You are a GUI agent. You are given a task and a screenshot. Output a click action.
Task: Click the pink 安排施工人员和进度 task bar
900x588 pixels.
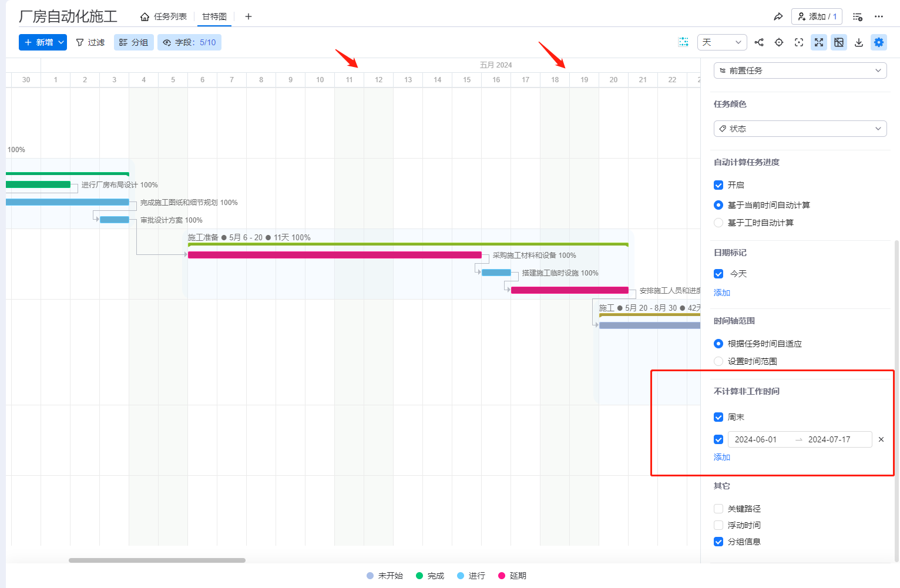[570, 290]
